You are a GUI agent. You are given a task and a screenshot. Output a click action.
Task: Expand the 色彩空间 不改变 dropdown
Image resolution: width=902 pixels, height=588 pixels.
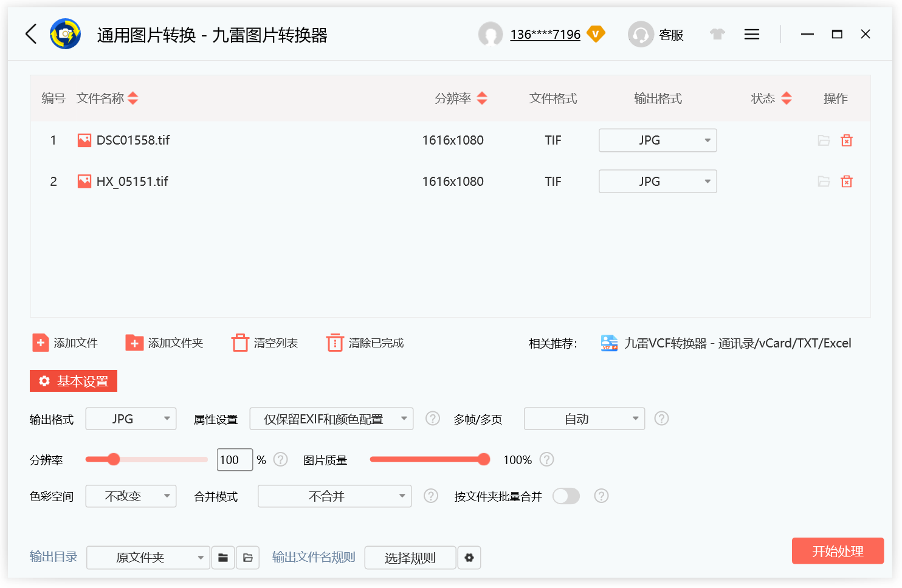(x=131, y=496)
